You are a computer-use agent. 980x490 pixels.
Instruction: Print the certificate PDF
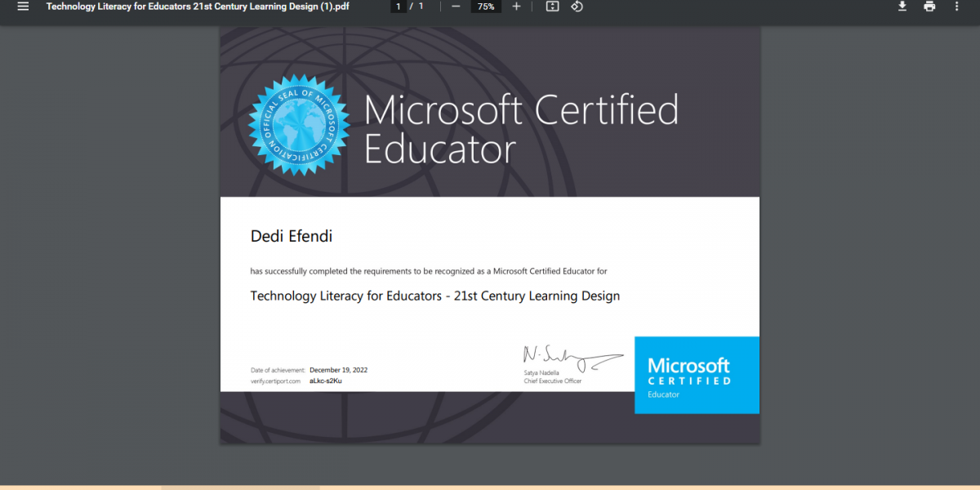coord(929,7)
